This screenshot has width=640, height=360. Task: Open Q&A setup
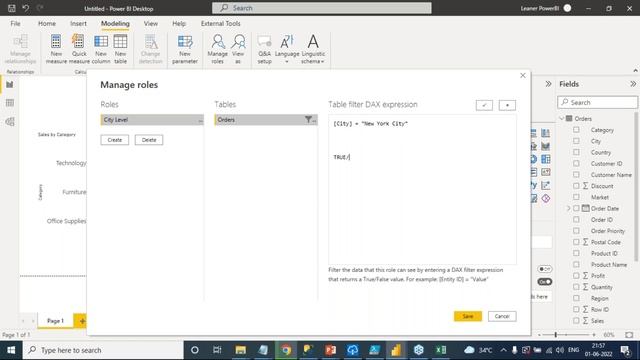tap(264, 49)
